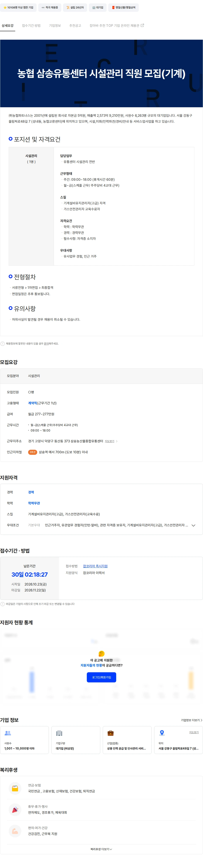Click the 건강검진, 근무복 지원 text
The width and height of the screenshot is (203, 868).
[43, 834]
